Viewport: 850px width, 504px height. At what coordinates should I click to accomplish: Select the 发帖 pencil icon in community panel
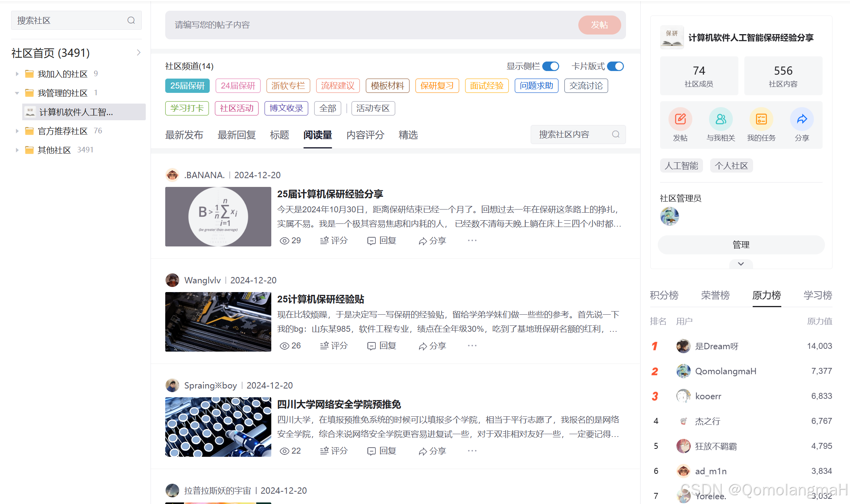pyautogui.click(x=680, y=119)
